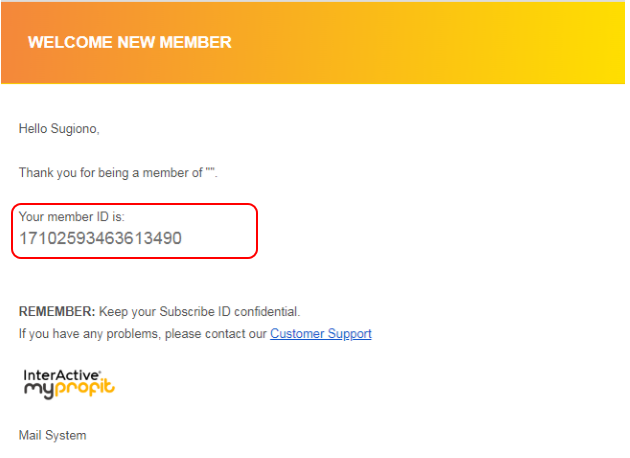630x458 pixels.
Task: Click the WELCOME NEW MEMBER header title
Action: coord(129,43)
